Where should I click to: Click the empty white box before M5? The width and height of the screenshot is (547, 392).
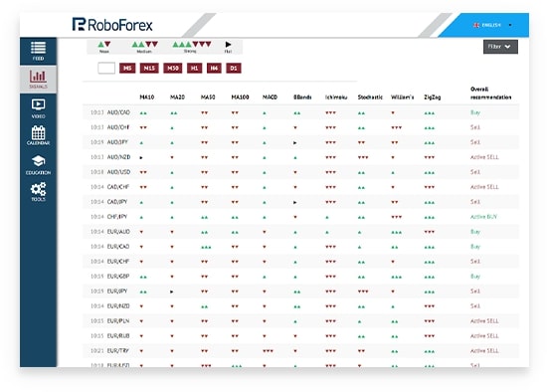(106, 68)
